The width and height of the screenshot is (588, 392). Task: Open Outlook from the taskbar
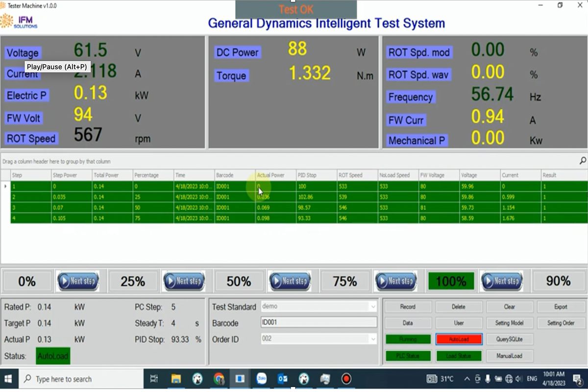tap(283, 379)
